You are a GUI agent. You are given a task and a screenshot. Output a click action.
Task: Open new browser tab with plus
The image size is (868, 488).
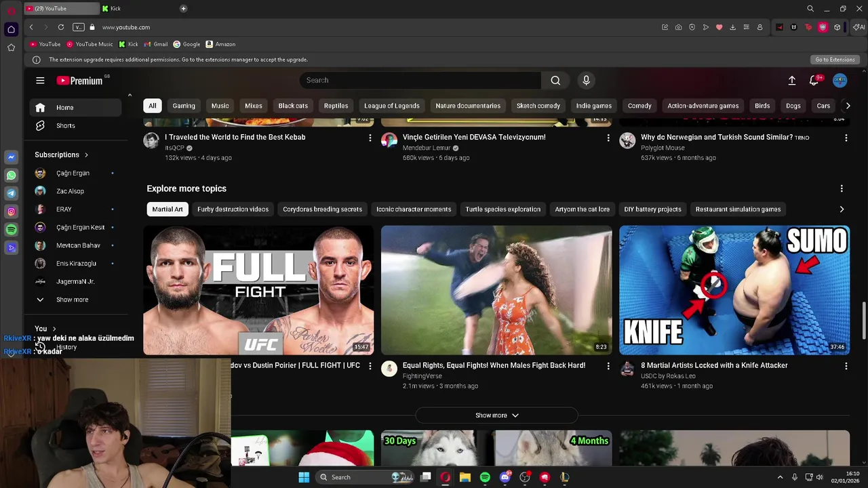pos(183,8)
